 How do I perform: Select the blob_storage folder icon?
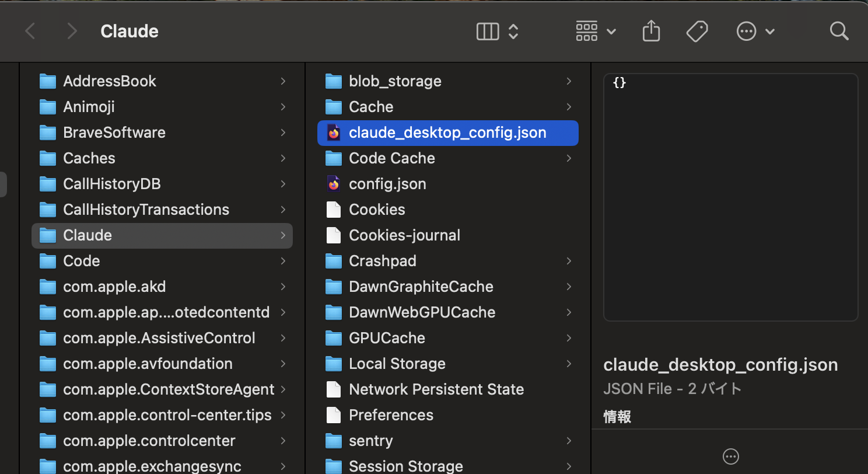tap(334, 81)
